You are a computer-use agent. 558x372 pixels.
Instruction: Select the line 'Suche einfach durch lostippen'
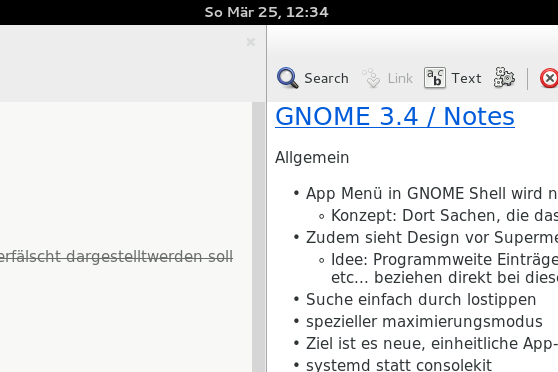pyautogui.click(x=421, y=299)
